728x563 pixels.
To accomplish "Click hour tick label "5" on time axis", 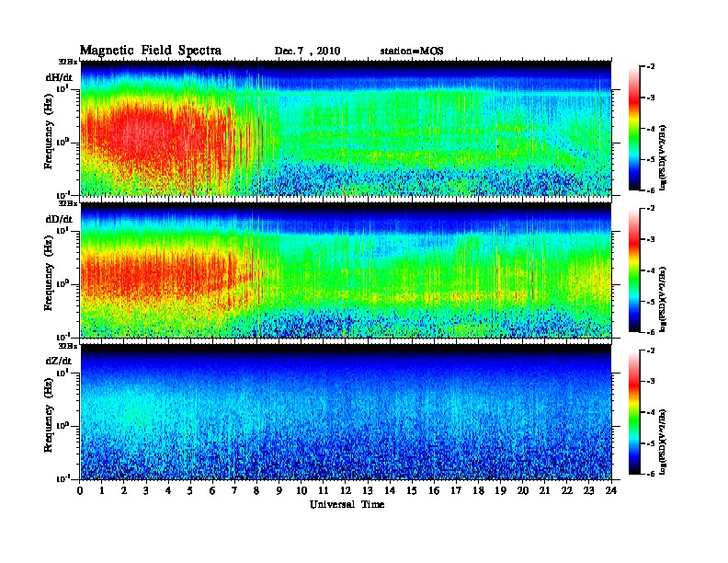I will pos(190,490).
